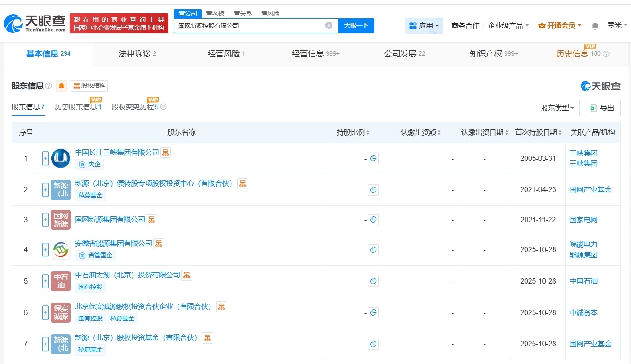Open the 企业级产品 dropdown

pos(506,25)
